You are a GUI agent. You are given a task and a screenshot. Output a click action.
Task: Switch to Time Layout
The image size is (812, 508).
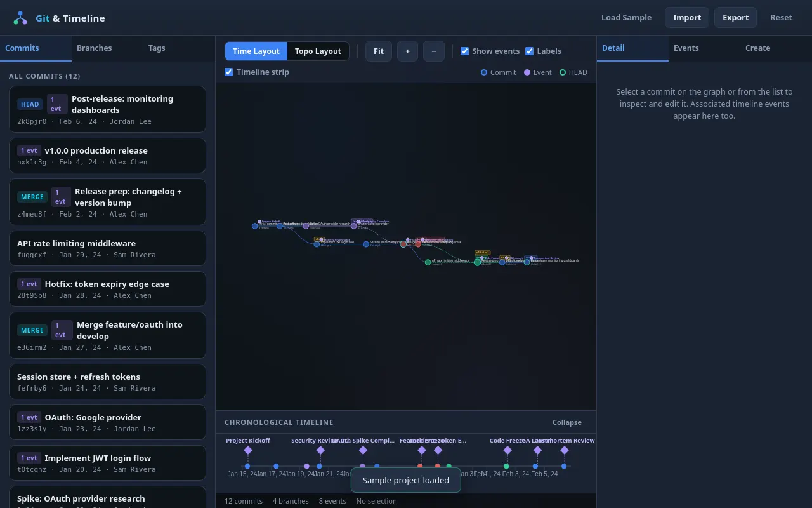pyautogui.click(x=256, y=51)
